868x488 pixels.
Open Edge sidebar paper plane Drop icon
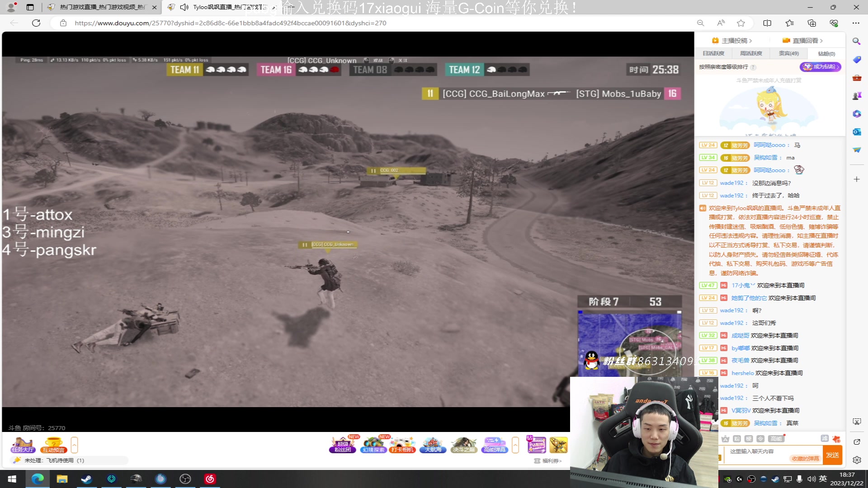856,150
